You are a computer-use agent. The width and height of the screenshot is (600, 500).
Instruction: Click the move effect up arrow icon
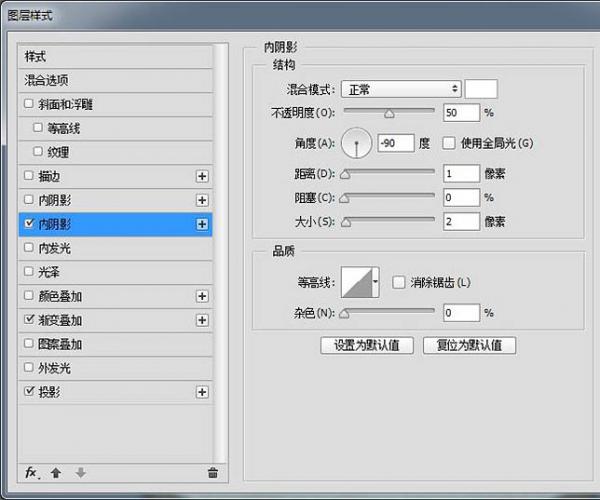pyautogui.click(x=56, y=473)
